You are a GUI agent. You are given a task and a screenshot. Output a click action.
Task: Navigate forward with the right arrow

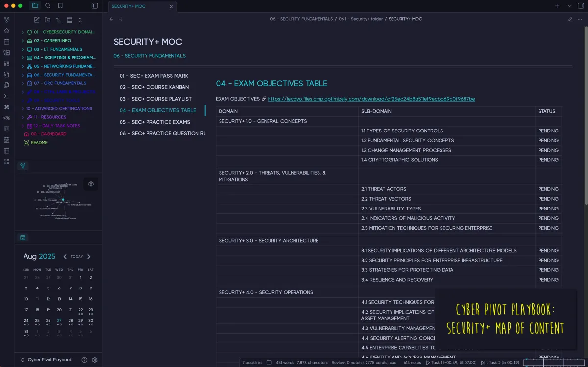121,19
